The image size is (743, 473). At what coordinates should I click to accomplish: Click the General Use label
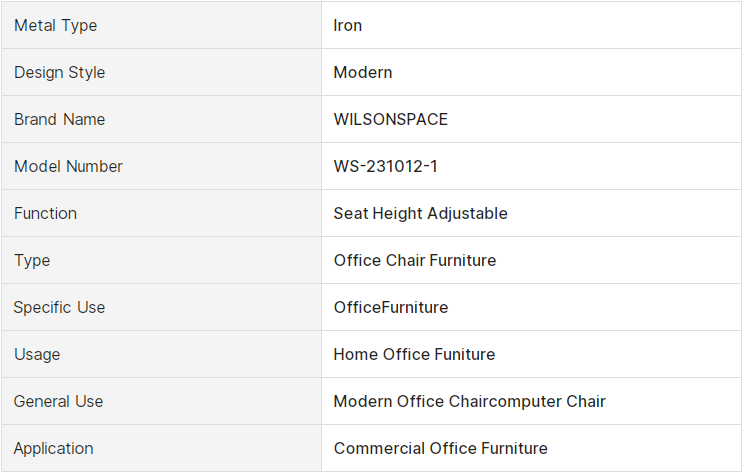(x=58, y=401)
